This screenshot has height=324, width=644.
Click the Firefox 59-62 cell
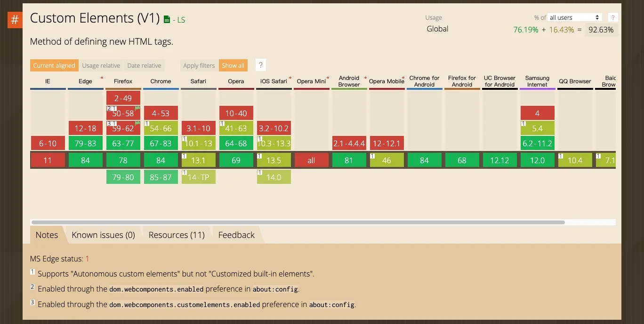(123, 128)
